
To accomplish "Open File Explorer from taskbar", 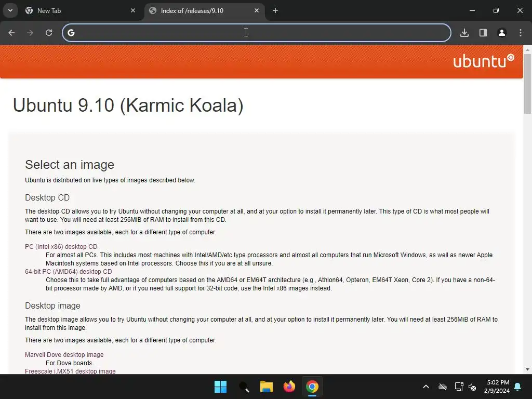I will click(x=267, y=387).
